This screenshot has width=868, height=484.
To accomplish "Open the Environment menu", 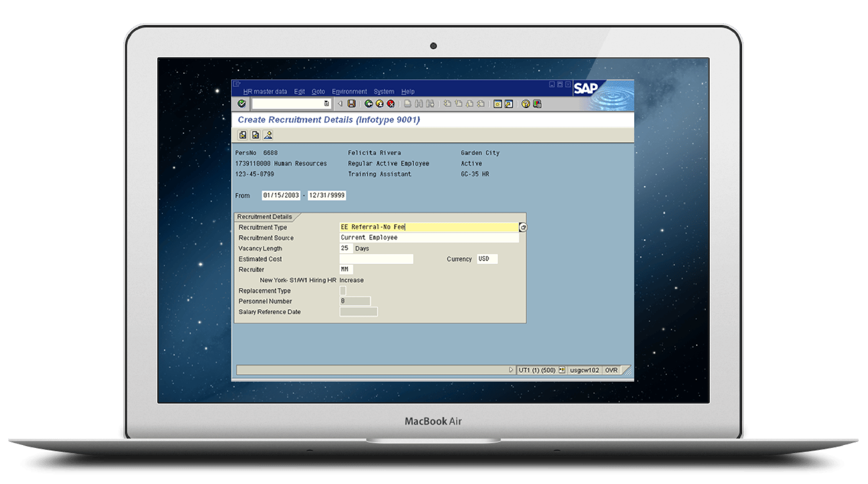I will (x=349, y=92).
